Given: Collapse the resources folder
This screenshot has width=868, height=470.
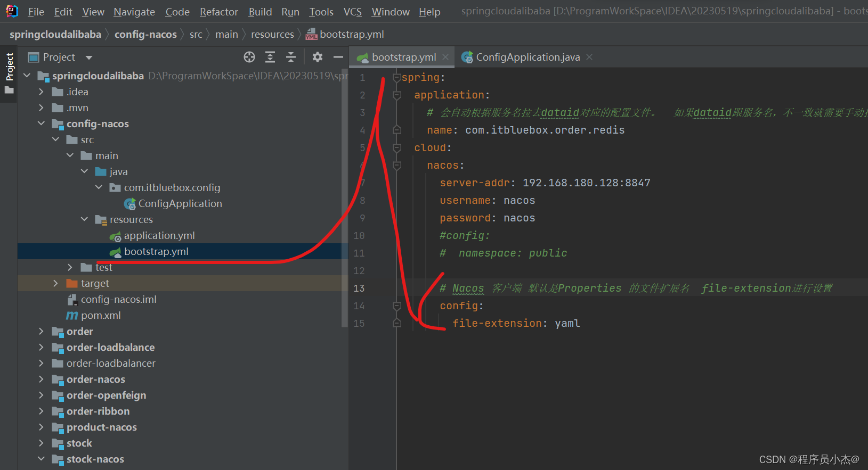Looking at the screenshot, I should pyautogui.click(x=85, y=219).
